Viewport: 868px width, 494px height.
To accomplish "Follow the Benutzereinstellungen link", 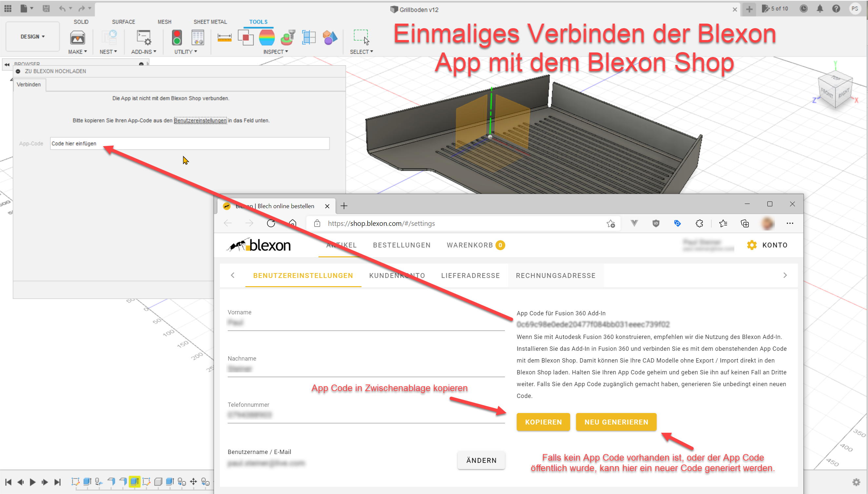I will click(200, 120).
